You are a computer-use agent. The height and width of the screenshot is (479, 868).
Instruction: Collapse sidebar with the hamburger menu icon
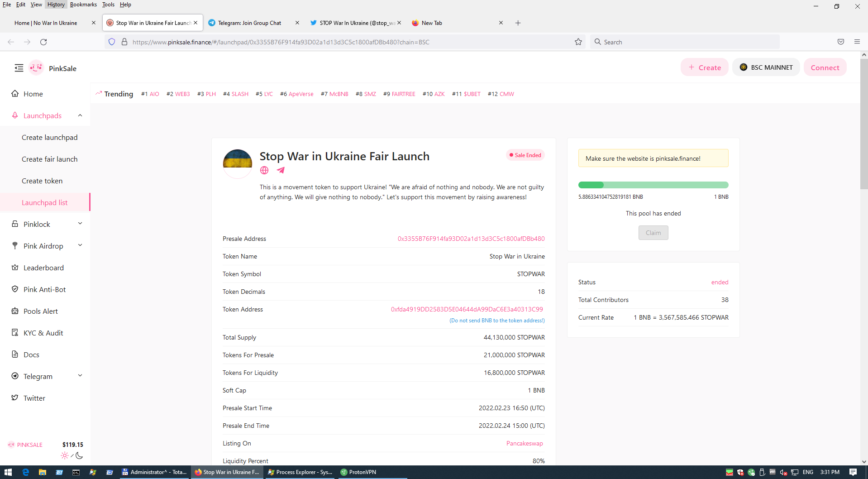(19, 68)
